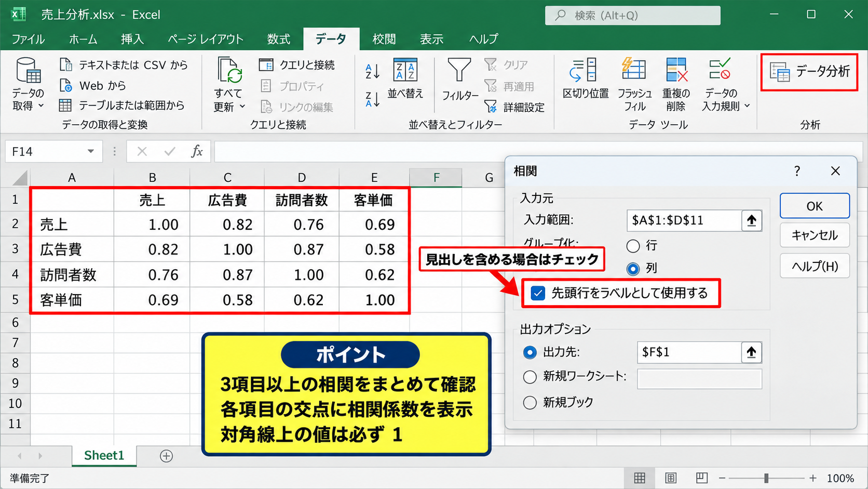The height and width of the screenshot is (489, 868).
Task: Expand the Name Box dropdown arrow
Action: click(91, 151)
